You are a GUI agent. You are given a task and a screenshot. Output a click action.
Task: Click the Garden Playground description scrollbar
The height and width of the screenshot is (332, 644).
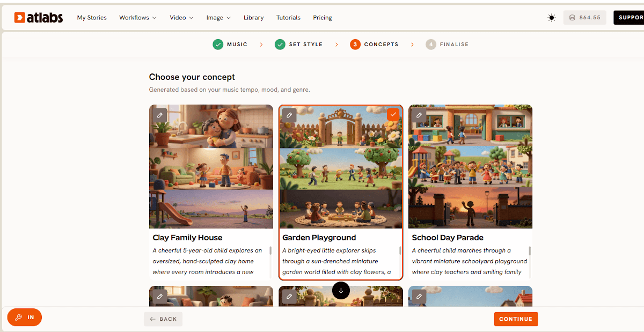[400, 250]
